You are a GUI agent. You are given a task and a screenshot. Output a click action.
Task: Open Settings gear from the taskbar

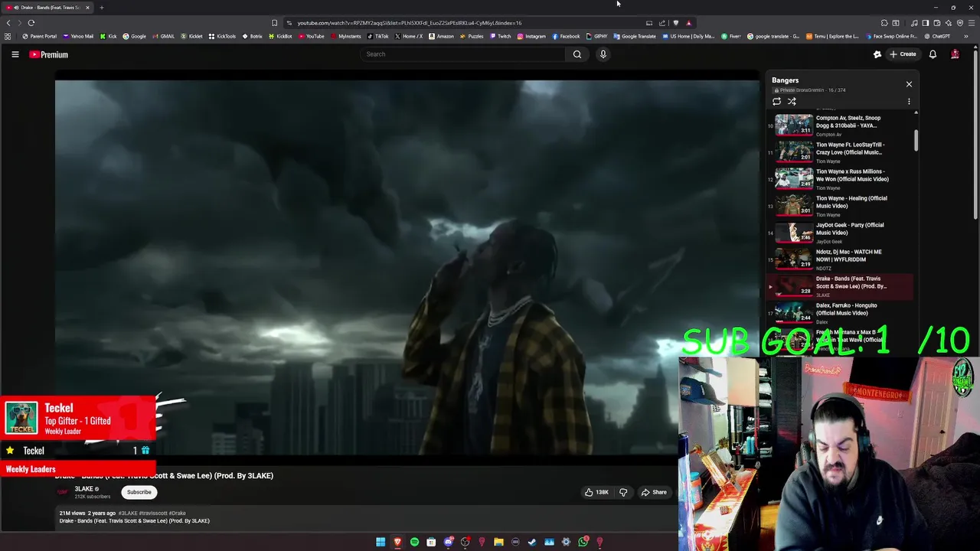[x=566, y=542]
